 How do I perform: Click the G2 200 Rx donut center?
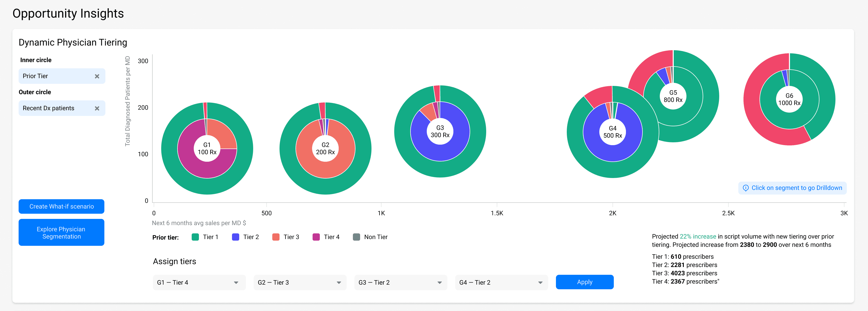click(x=325, y=149)
